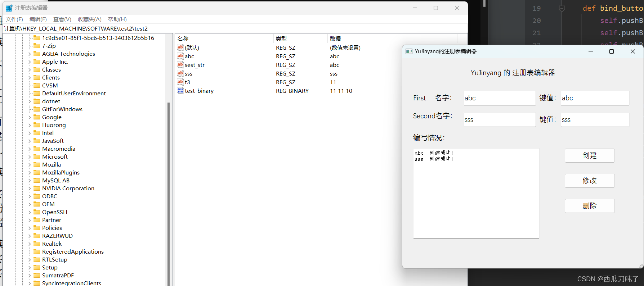Expand the RAZERWUD registry key
The height and width of the screenshot is (286, 644).
click(30, 236)
